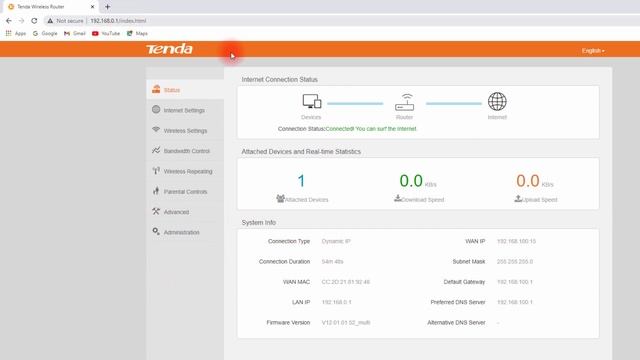
Task: Open Parental Controls menu item
Action: 185,192
